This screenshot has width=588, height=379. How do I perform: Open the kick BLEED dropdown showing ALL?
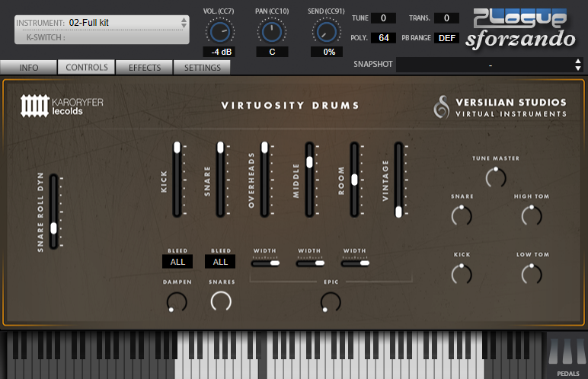pyautogui.click(x=177, y=262)
